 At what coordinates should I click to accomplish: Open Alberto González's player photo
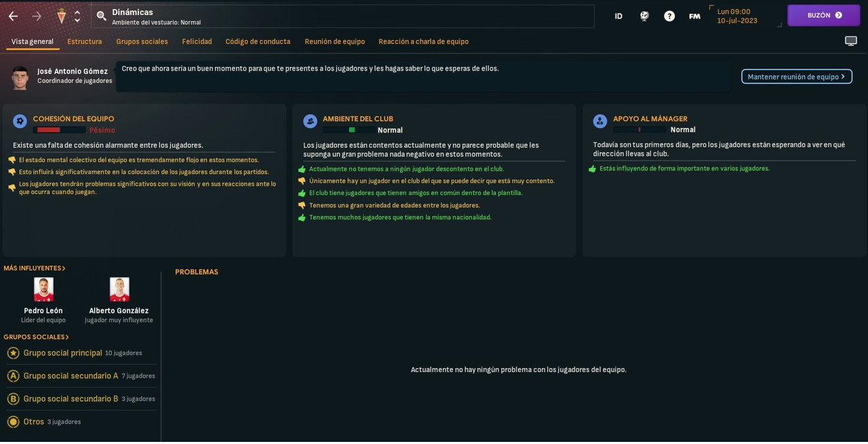click(x=119, y=289)
